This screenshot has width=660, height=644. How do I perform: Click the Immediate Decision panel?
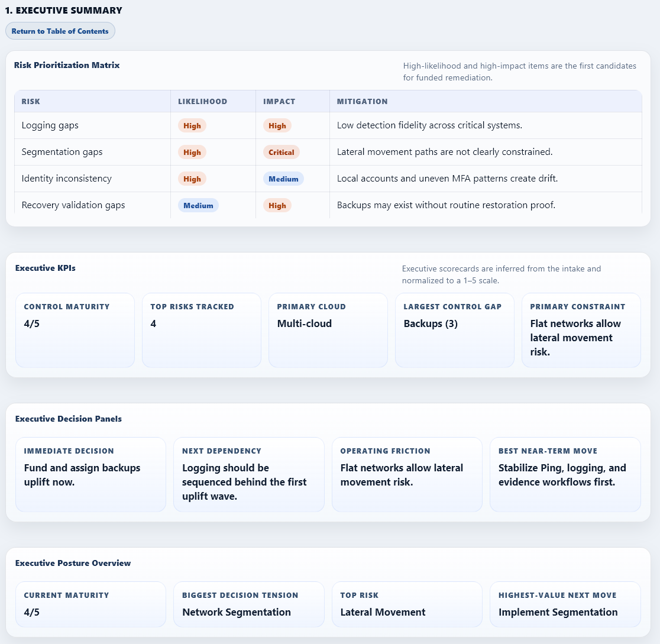[x=90, y=474]
